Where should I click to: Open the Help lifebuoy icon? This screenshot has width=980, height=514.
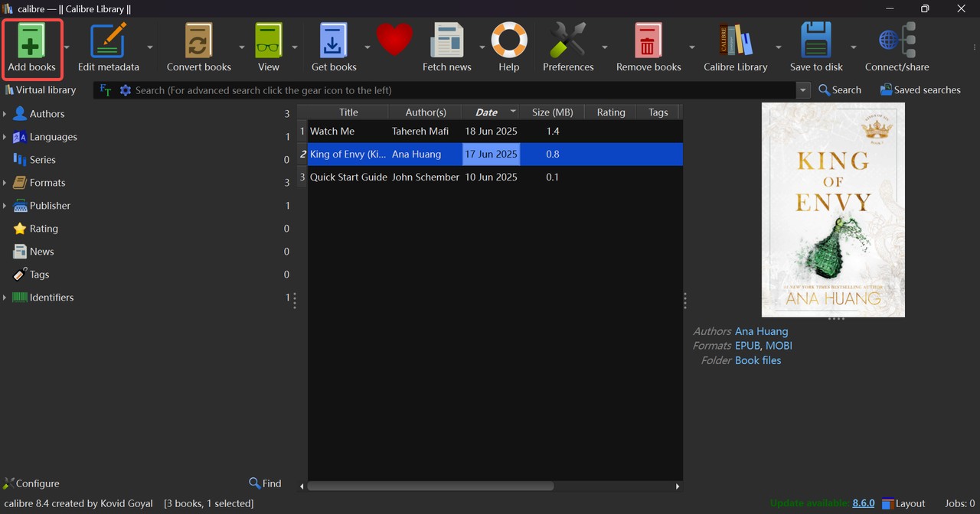tap(509, 41)
